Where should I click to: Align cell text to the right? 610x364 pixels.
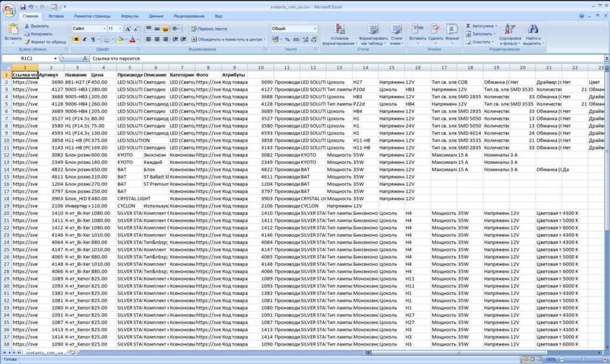166,39
